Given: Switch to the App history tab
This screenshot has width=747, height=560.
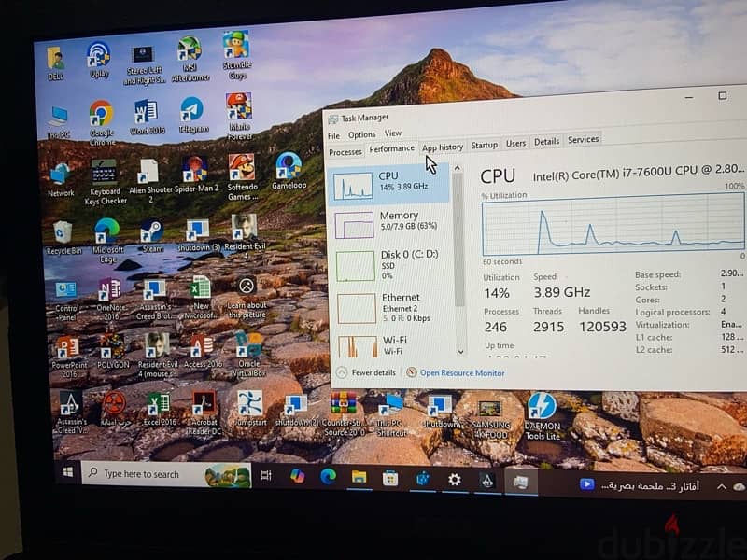Looking at the screenshot, I should (x=443, y=147).
